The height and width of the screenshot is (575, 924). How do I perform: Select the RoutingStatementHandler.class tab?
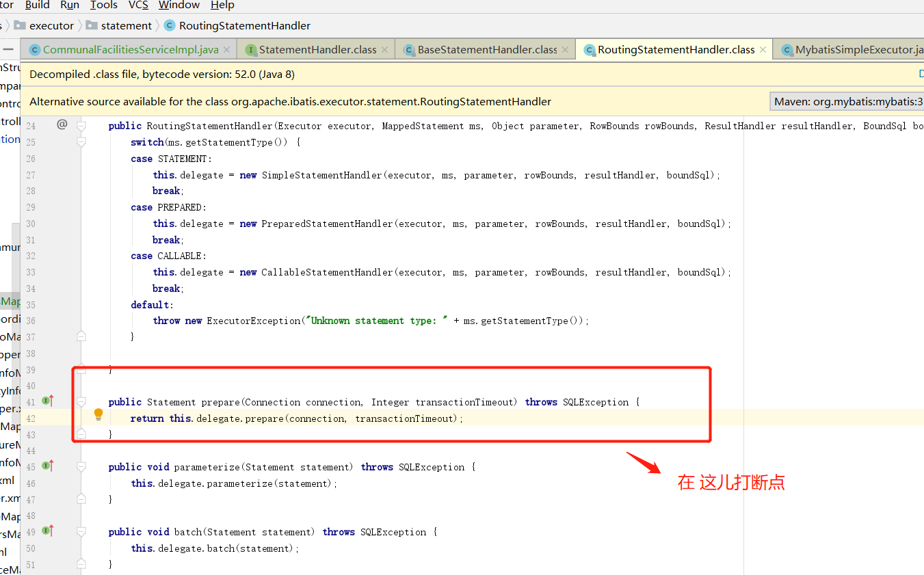[674, 50]
